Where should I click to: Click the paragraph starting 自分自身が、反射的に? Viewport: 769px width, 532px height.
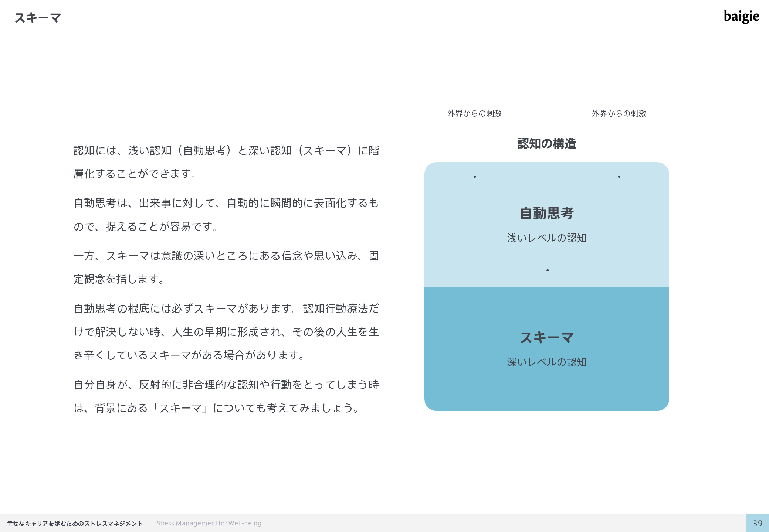(x=226, y=396)
